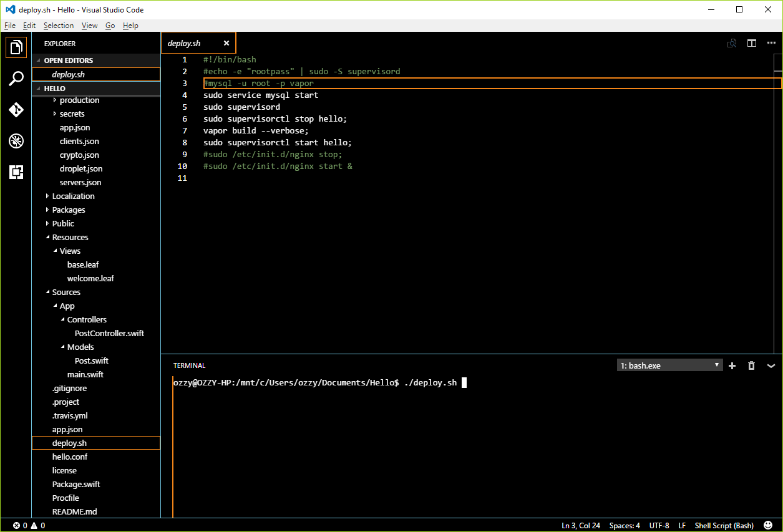Open welcome.leaf file
The width and height of the screenshot is (783, 532).
point(90,278)
